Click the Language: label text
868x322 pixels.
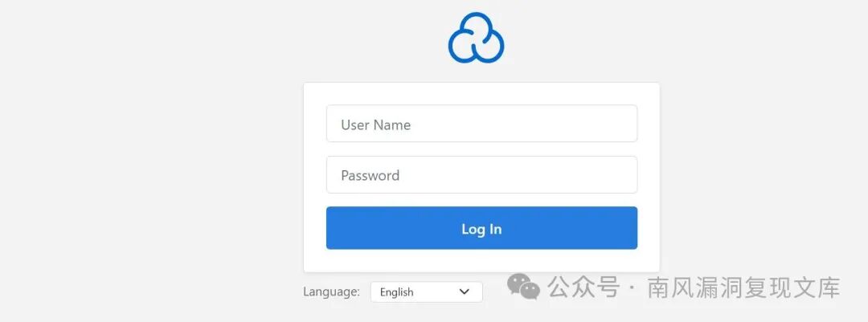pyautogui.click(x=331, y=291)
